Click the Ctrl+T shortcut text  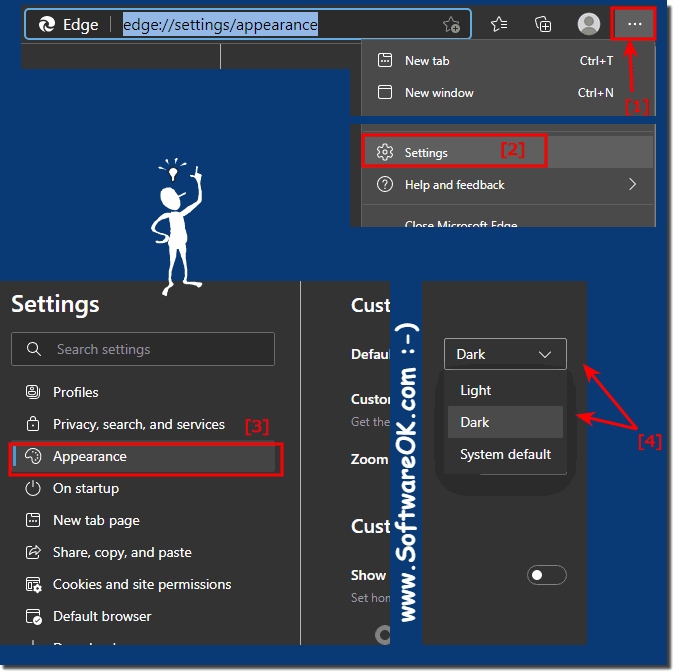[x=596, y=61]
